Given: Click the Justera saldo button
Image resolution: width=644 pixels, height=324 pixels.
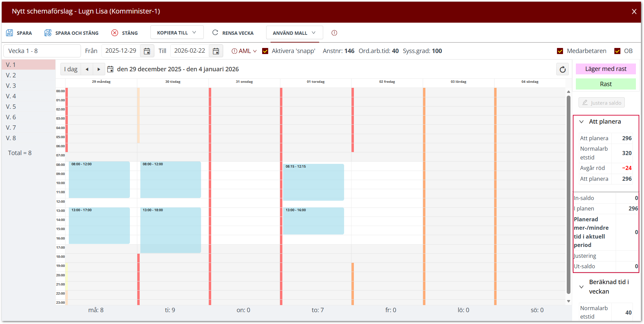Looking at the screenshot, I should click(601, 103).
